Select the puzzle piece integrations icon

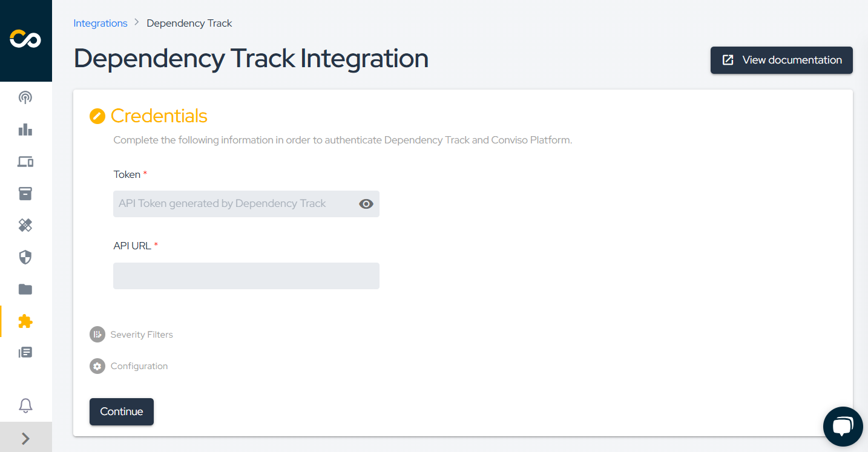(x=25, y=321)
